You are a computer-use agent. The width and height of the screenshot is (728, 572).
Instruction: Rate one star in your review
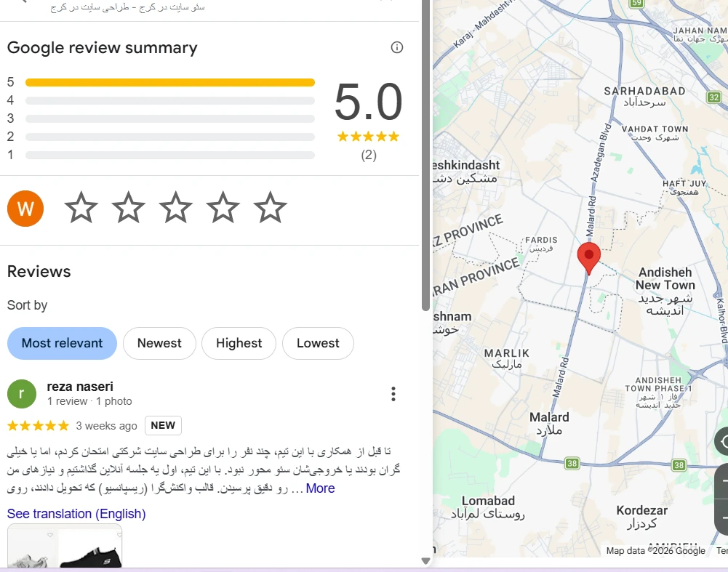(81, 207)
